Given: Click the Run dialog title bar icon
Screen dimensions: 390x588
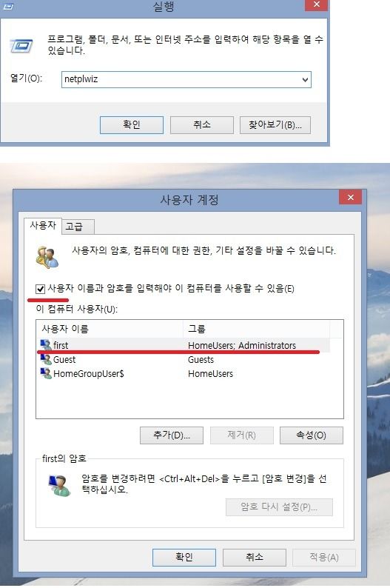Looking at the screenshot, I should 8,6.
